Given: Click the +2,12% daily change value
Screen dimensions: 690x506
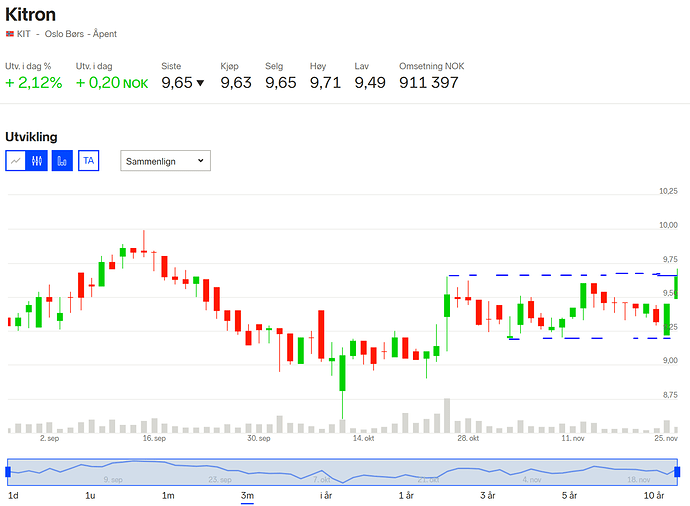Looking at the screenshot, I should [x=33, y=83].
